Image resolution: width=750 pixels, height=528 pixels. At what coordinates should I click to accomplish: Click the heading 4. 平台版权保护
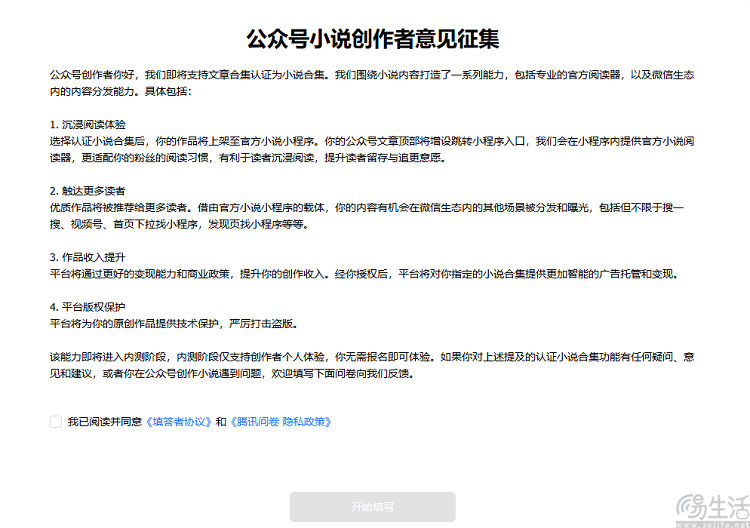click(x=88, y=307)
